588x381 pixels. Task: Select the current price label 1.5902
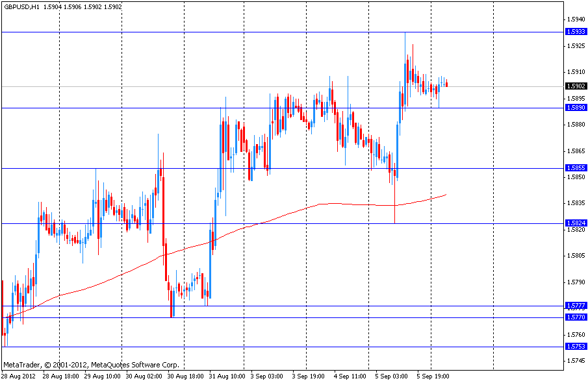coord(576,86)
